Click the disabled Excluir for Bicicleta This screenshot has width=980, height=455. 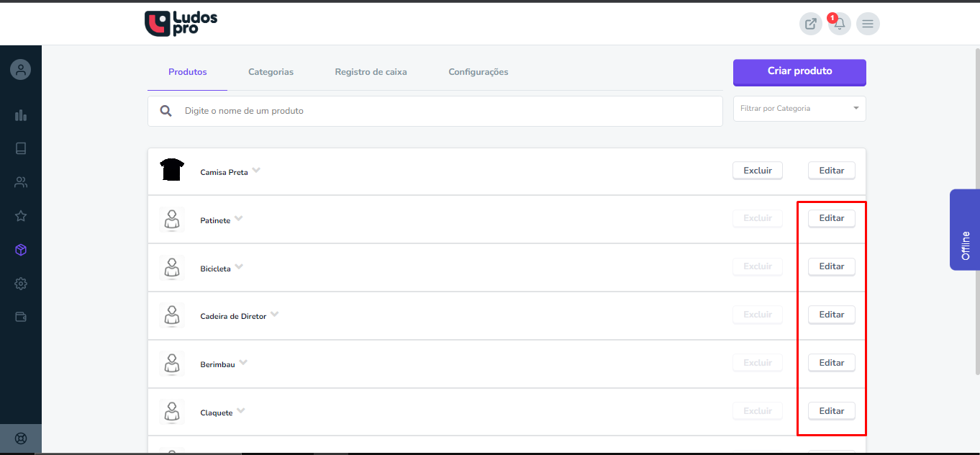[758, 266]
